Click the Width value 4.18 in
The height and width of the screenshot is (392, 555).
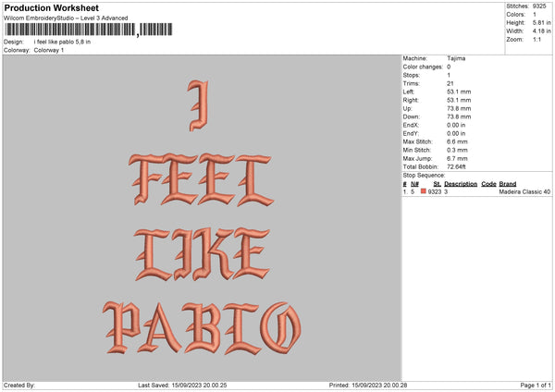tap(541, 31)
